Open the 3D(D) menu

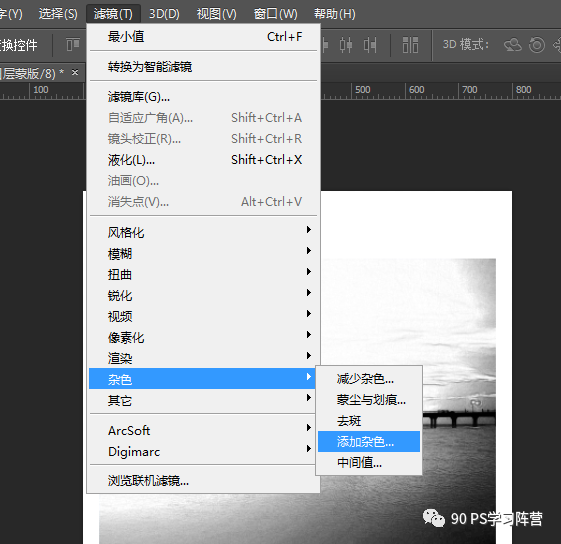[x=164, y=14]
